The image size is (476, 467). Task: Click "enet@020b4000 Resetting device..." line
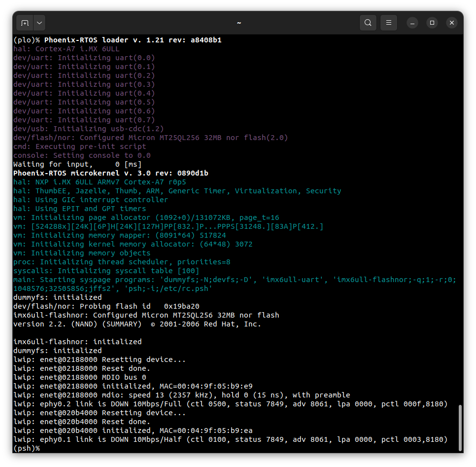100,413
